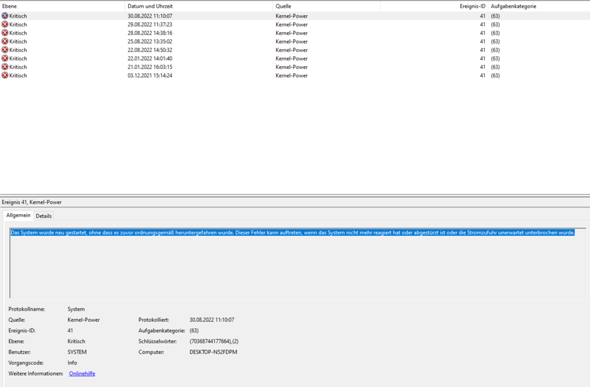
Task: Click the highlighted event description text
Action: coord(292,233)
